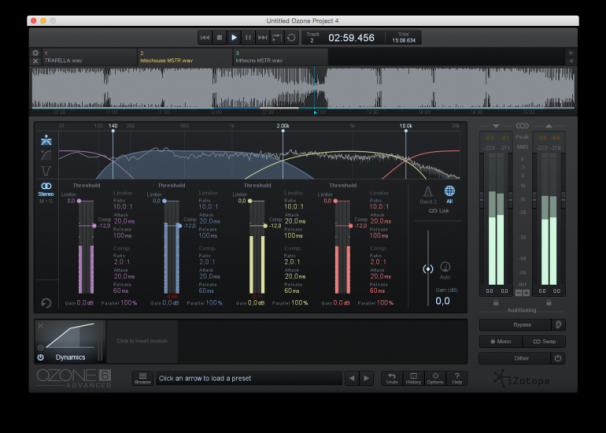
Task: Click the Stop button in transport
Action: [220, 37]
